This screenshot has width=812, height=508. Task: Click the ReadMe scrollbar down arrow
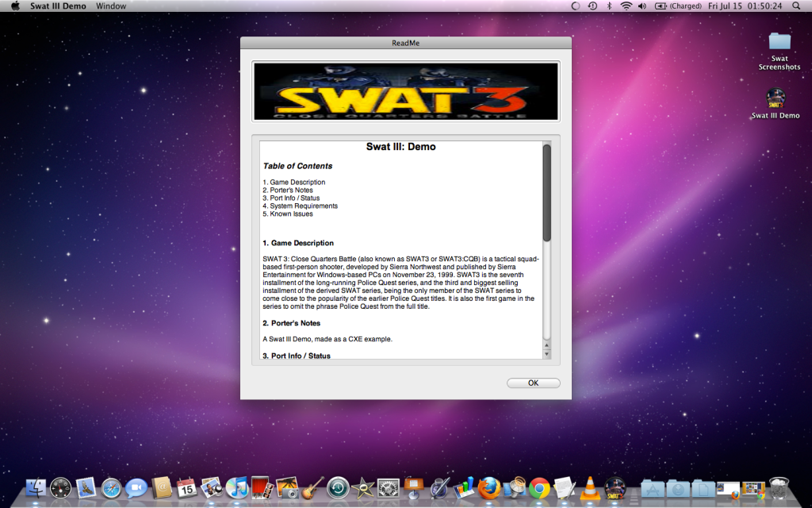coord(547,354)
